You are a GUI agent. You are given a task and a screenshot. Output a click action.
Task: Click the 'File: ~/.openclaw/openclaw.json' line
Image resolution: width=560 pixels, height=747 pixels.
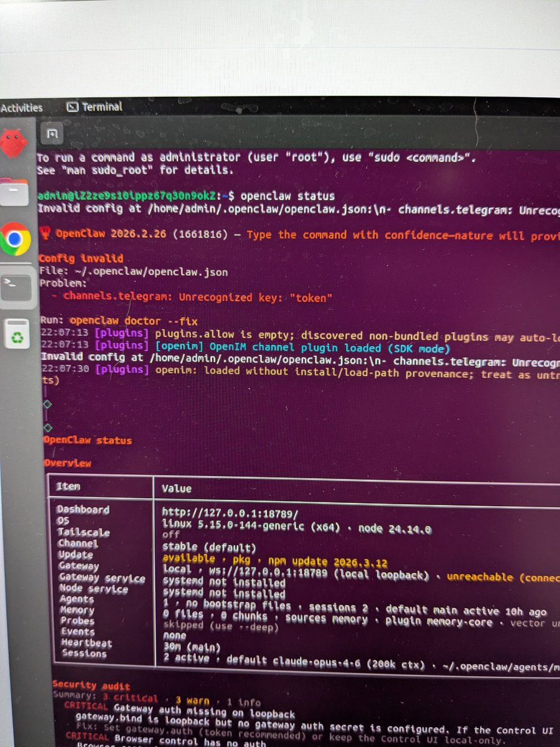coord(133,271)
